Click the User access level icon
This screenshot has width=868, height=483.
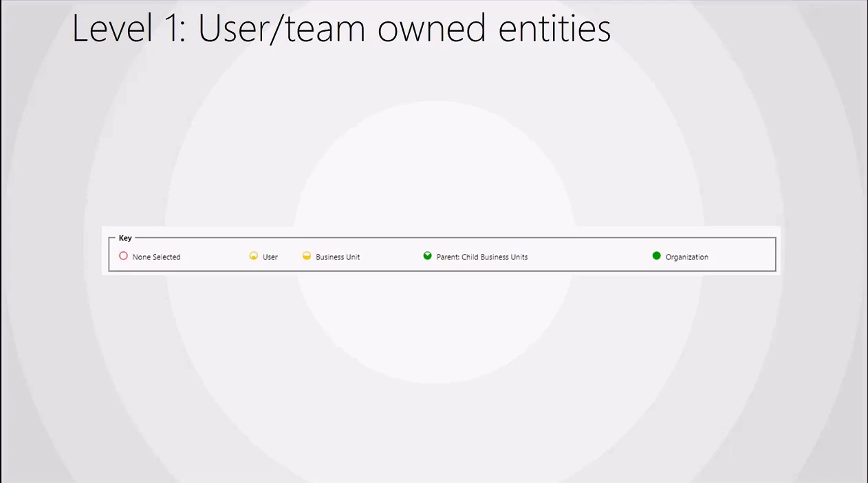pyautogui.click(x=253, y=256)
